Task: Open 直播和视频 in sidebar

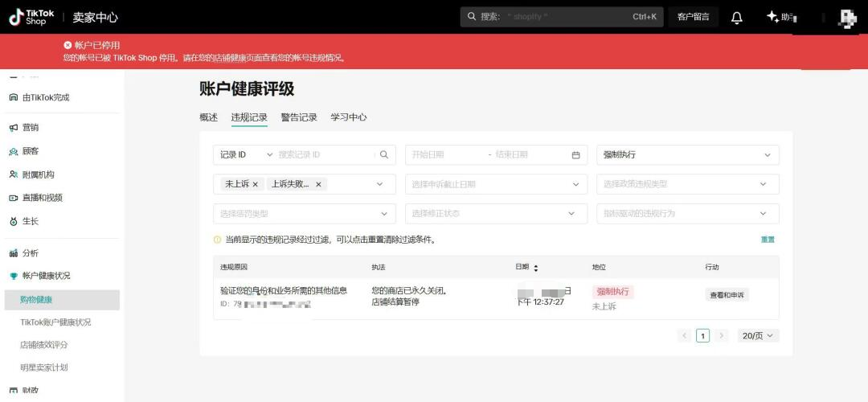Action: [42, 198]
